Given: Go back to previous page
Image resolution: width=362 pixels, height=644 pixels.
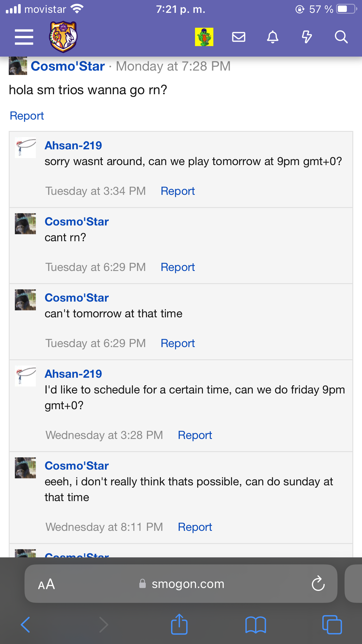Looking at the screenshot, I should tap(25, 625).
